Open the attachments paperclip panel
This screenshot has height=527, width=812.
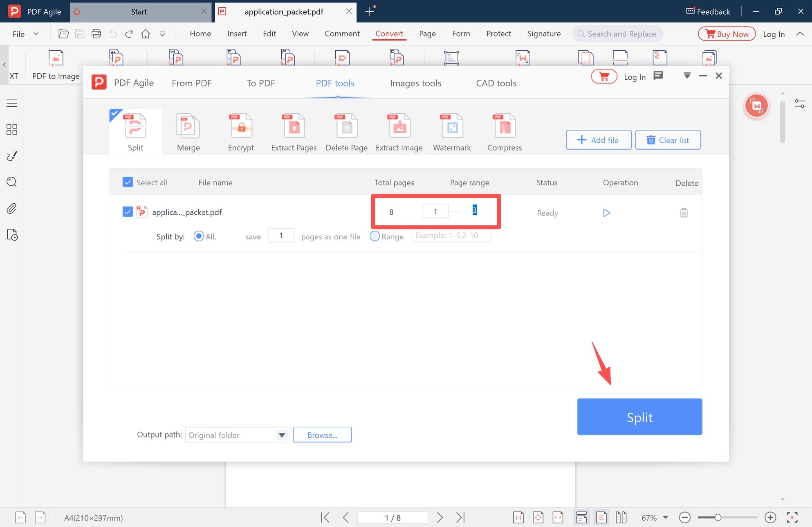coord(12,209)
